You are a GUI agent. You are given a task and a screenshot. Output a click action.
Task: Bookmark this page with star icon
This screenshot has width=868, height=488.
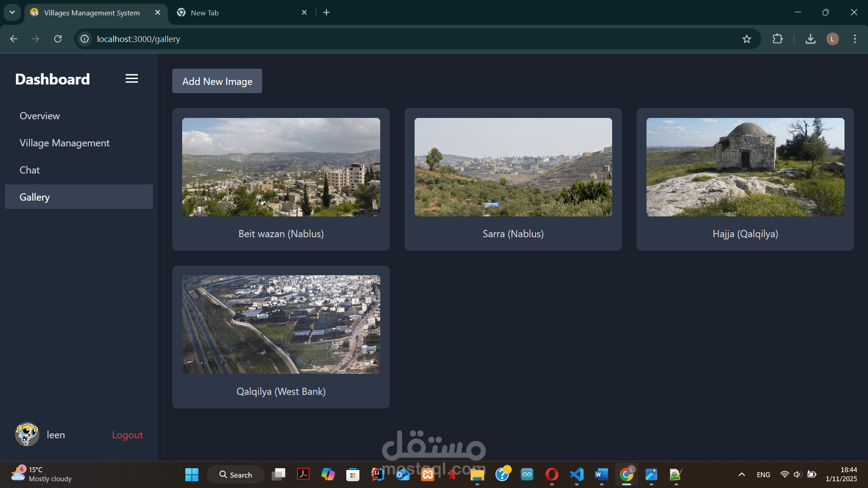(x=746, y=39)
